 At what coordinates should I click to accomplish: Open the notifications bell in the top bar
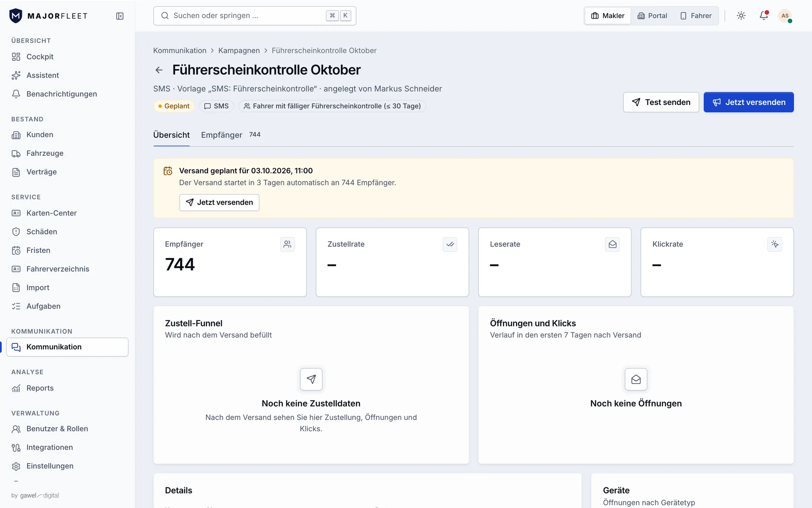(x=763, y=16)
